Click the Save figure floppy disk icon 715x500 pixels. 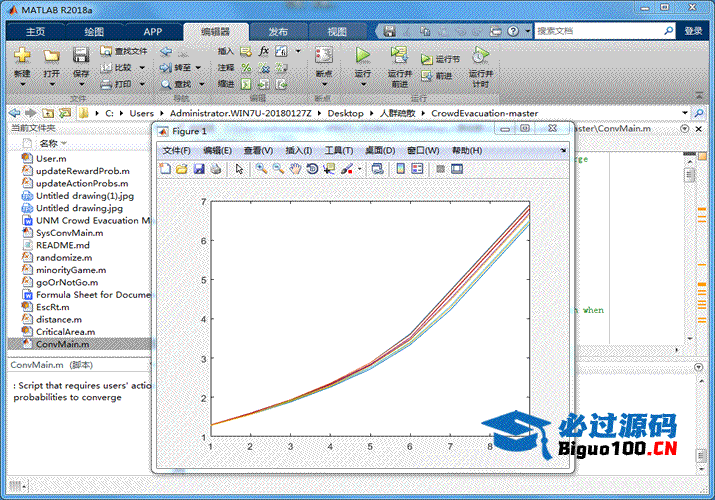pos(199,169)
